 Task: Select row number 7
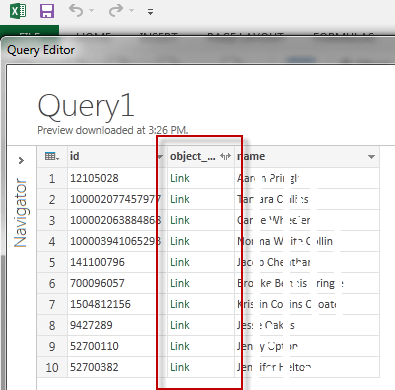tap(52, 304)
